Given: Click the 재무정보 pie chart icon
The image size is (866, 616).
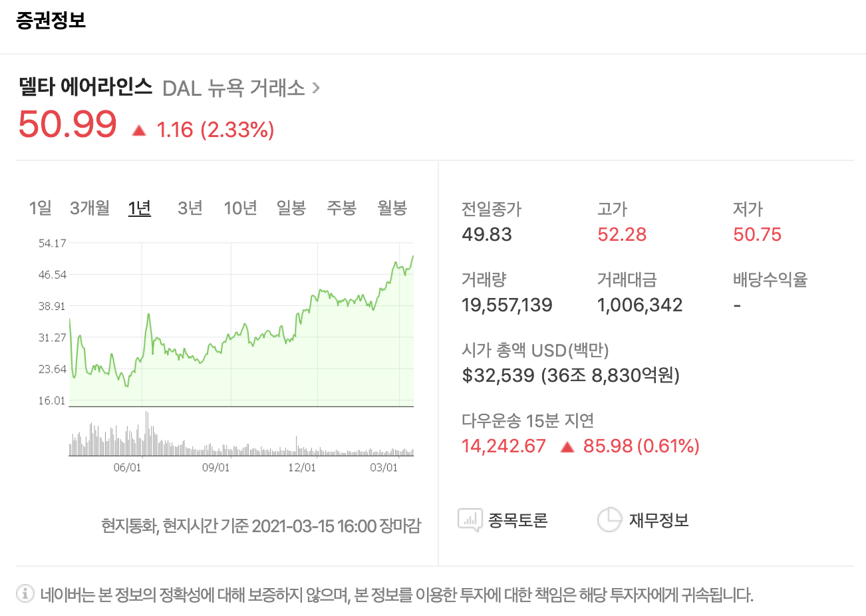Looking at the screenshot, I should click(610, 518).
